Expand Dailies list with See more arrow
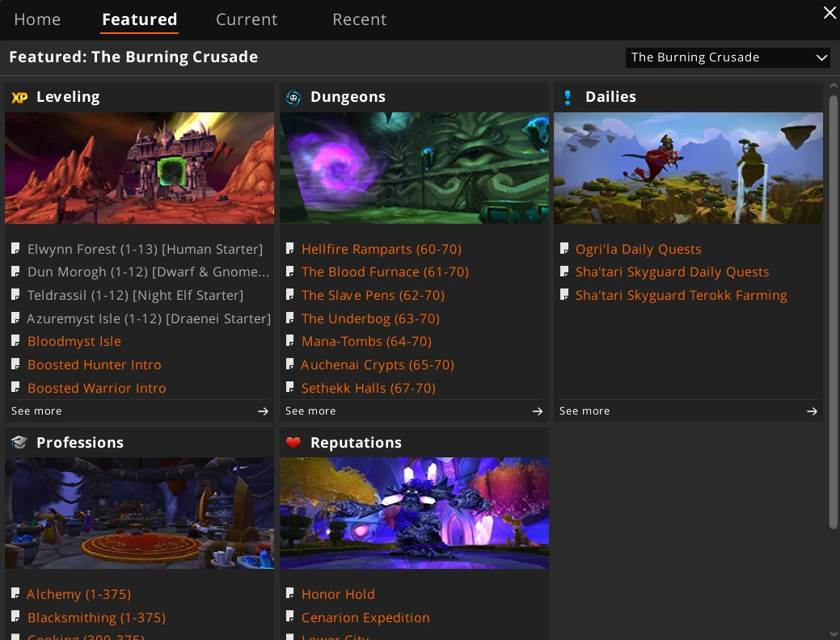Viewport: 840px width, 640px height. [x=811, y=411]
